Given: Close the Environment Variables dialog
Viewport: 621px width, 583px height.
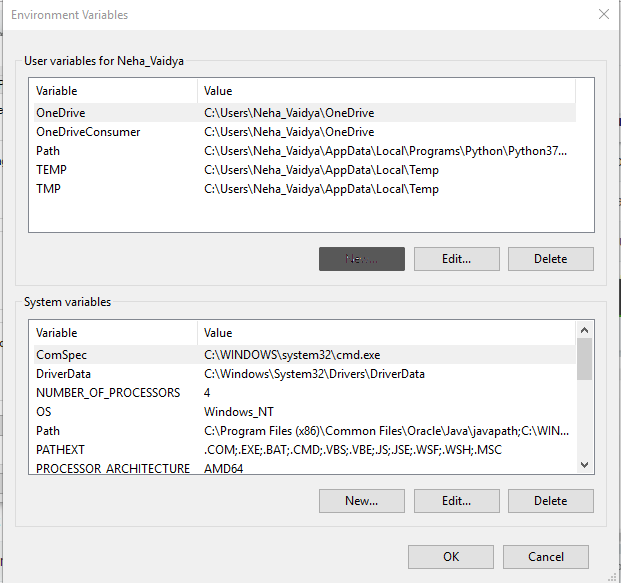Looking at the screenshot, I should tap(603, 15).
